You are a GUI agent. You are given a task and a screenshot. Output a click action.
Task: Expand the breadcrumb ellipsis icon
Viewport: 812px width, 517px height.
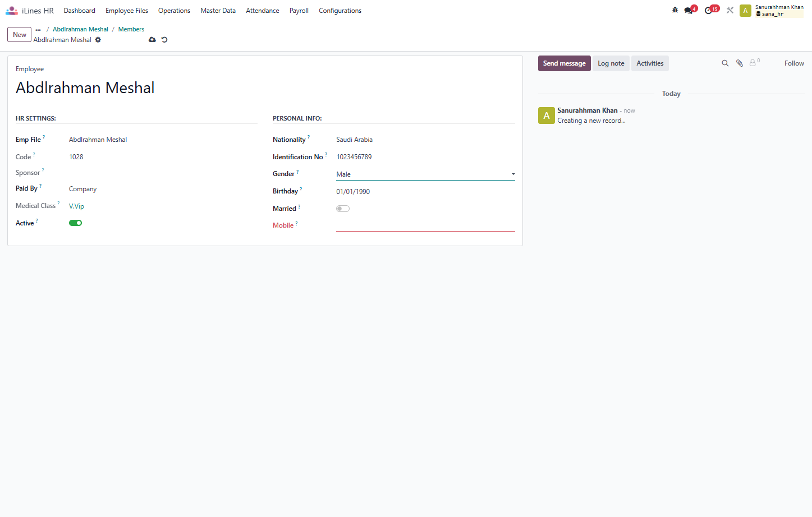tap(38, 30)
